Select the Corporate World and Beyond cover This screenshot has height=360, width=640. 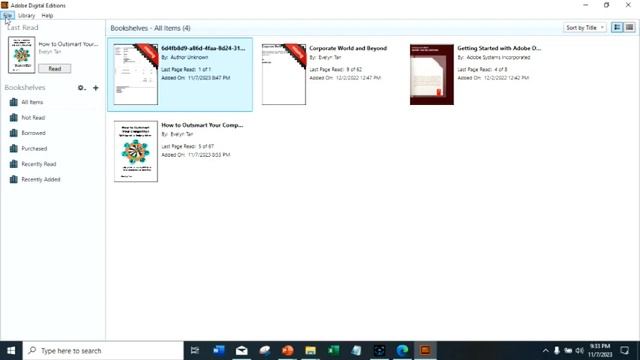(284, 74)
